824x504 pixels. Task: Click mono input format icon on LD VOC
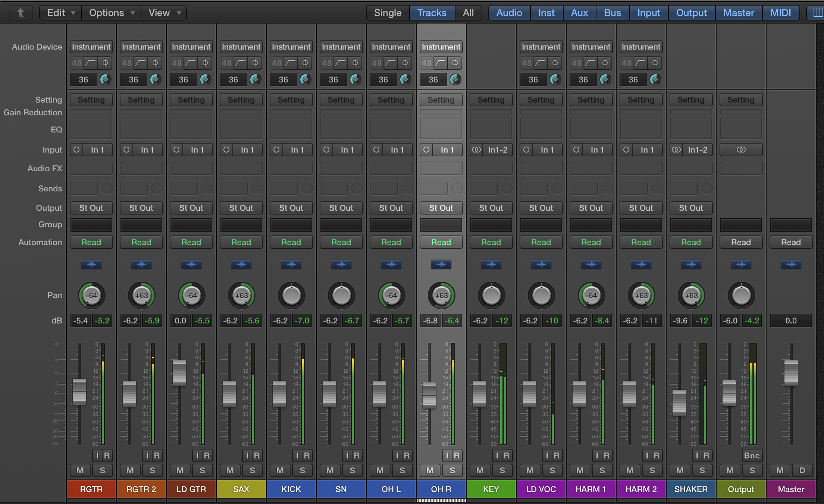[526, 150]
